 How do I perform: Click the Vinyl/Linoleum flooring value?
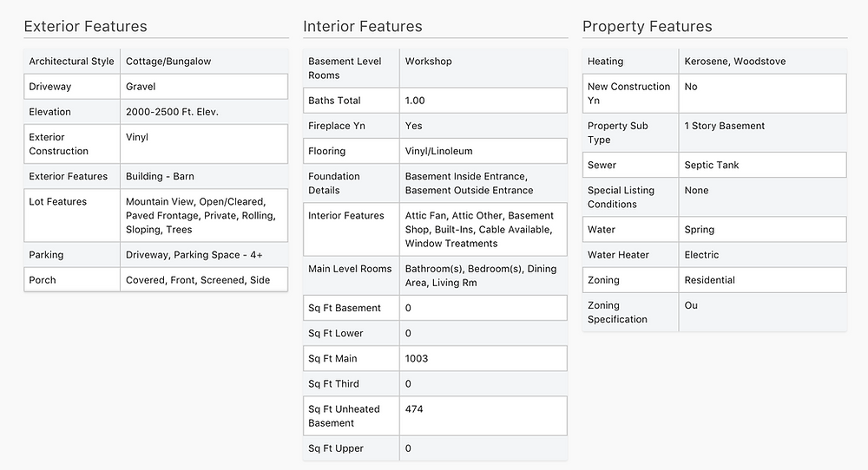click(x=439, y=151)
